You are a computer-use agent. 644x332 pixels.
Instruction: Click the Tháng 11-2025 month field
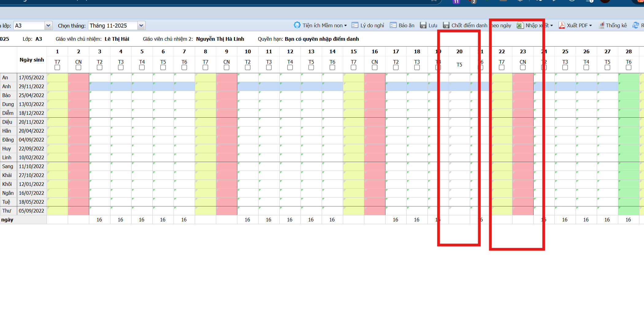(x=113, y=25)
